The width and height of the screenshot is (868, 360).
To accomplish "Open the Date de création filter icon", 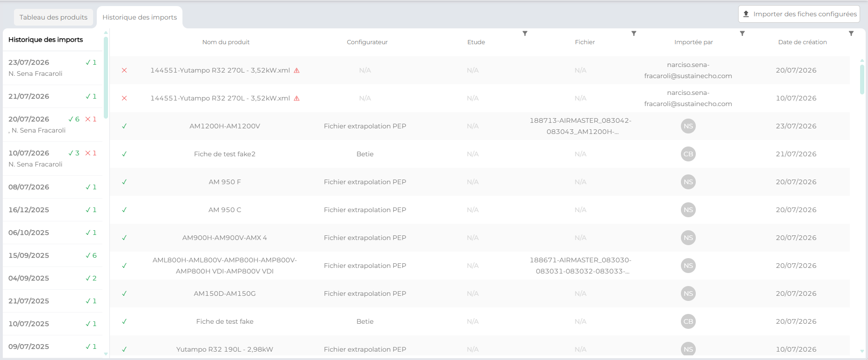I will point(851,33).
